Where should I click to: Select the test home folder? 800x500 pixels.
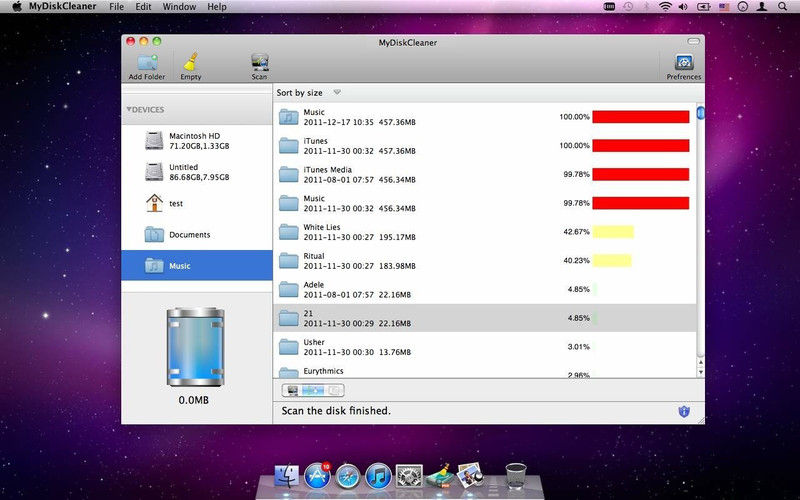197,203
